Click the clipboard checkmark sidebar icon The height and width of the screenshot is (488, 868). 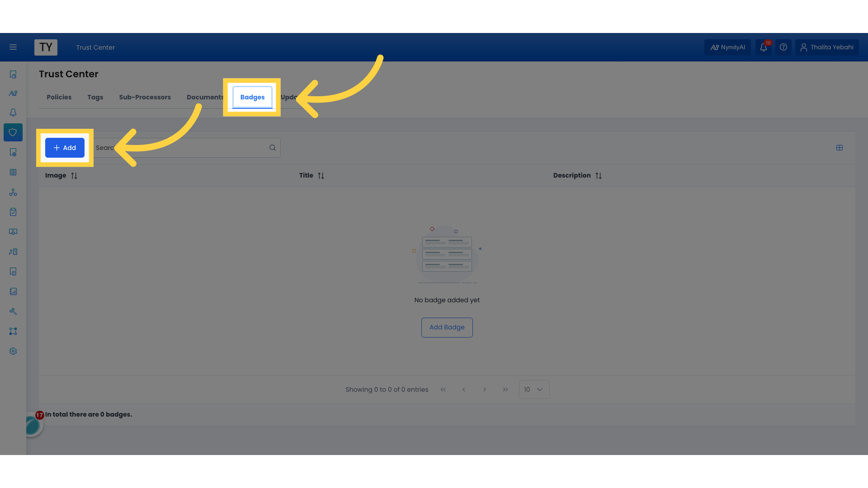coord(13,212)
